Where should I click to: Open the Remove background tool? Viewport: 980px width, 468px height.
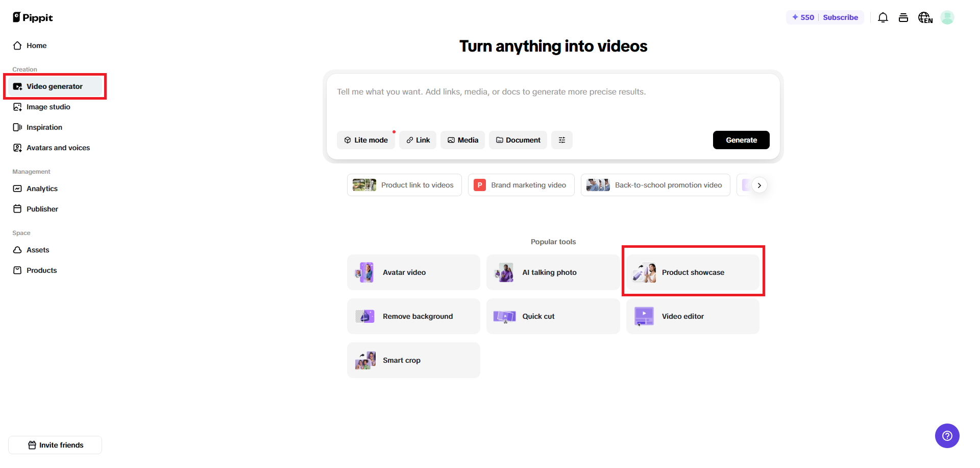413,316
